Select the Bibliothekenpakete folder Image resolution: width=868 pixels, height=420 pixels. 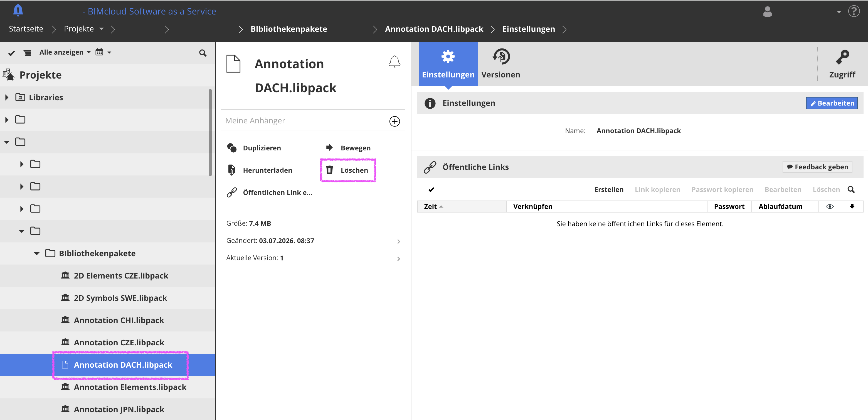tap(97, 253)
